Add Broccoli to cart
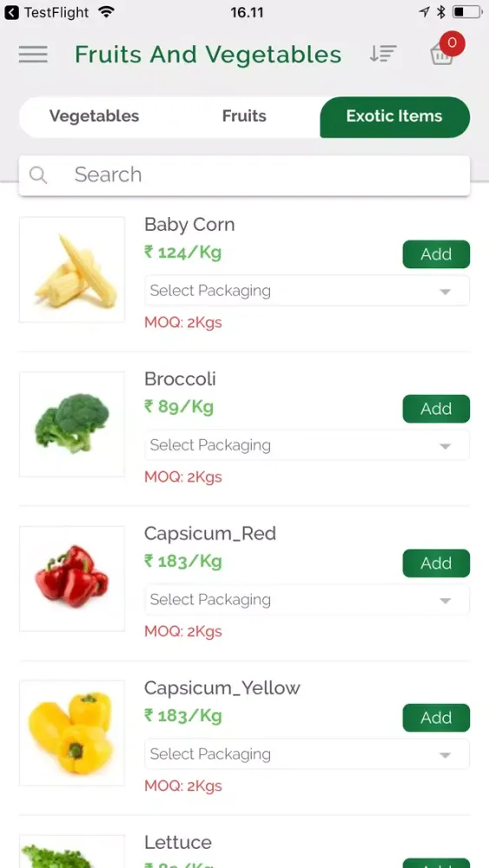 pos(436,409)
